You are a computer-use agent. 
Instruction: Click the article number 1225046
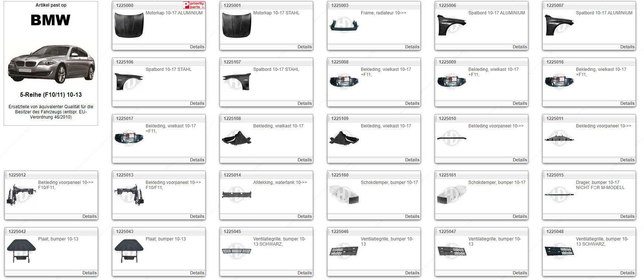(x=340, y=232)
